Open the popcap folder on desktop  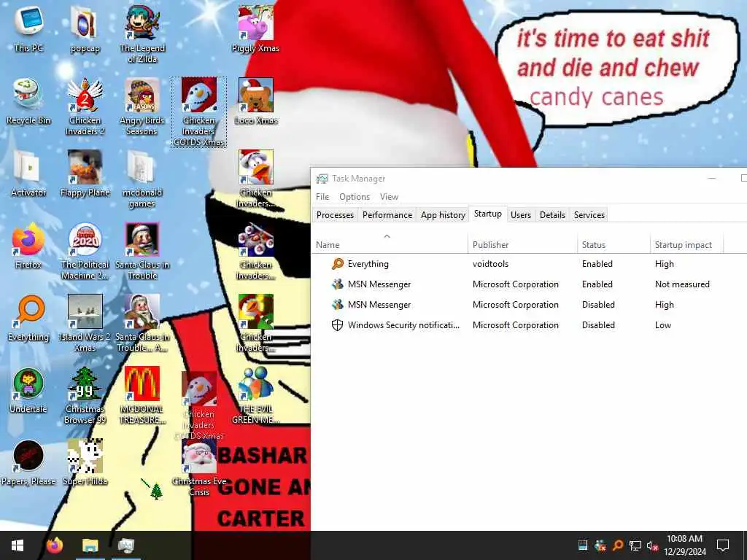(85, 29)
